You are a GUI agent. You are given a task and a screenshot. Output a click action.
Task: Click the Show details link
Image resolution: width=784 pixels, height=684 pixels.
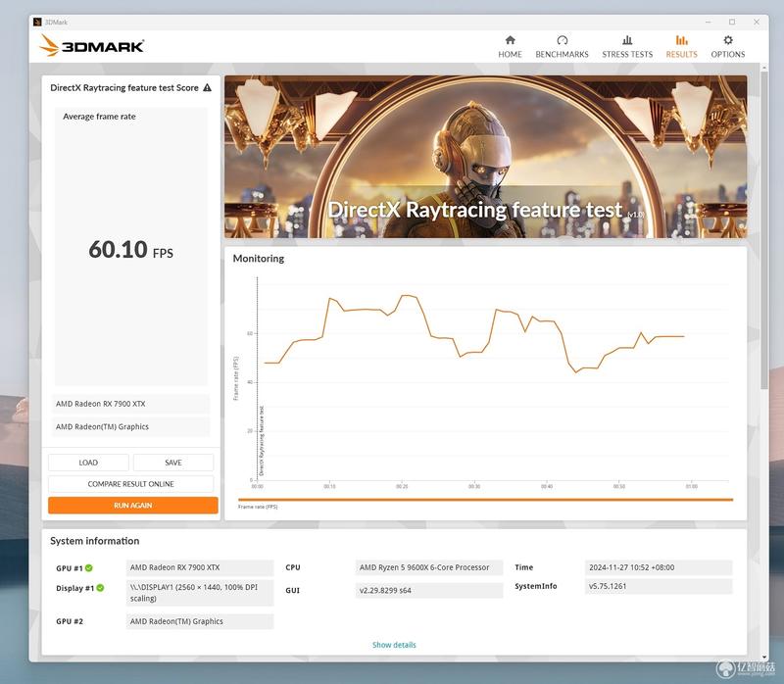(x=394, y=645)
